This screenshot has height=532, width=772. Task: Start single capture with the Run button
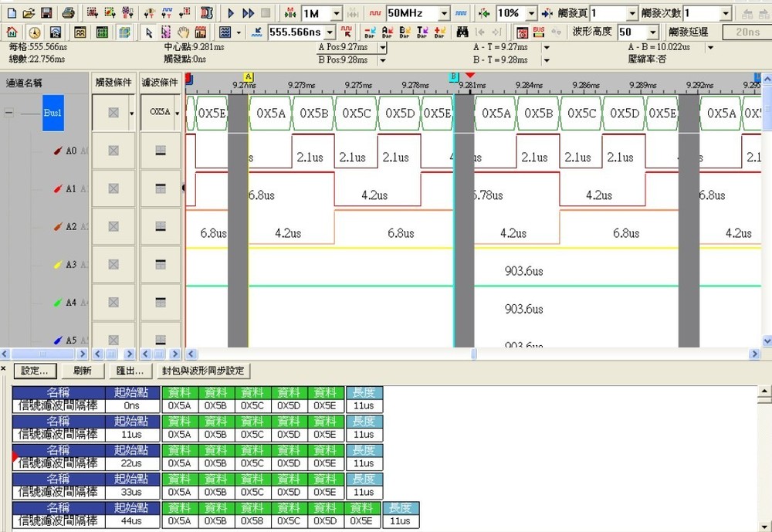[x=231, y=13]
